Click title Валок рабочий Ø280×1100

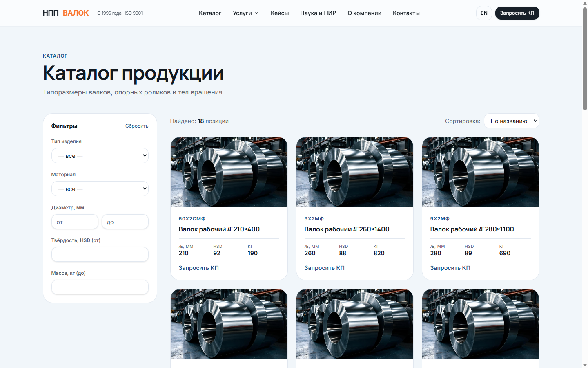(472, 229)
